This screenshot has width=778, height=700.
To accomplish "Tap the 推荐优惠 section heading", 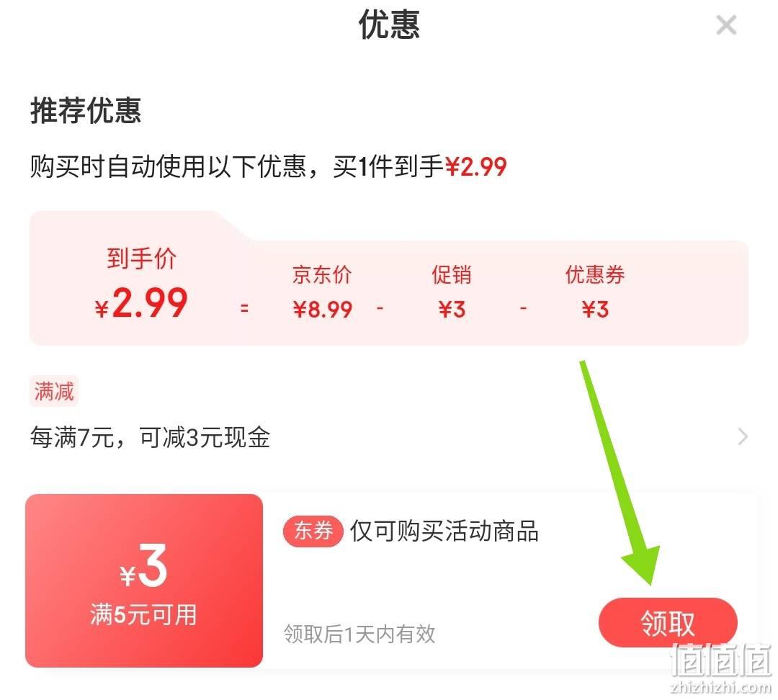I will (x=86, y=110).
